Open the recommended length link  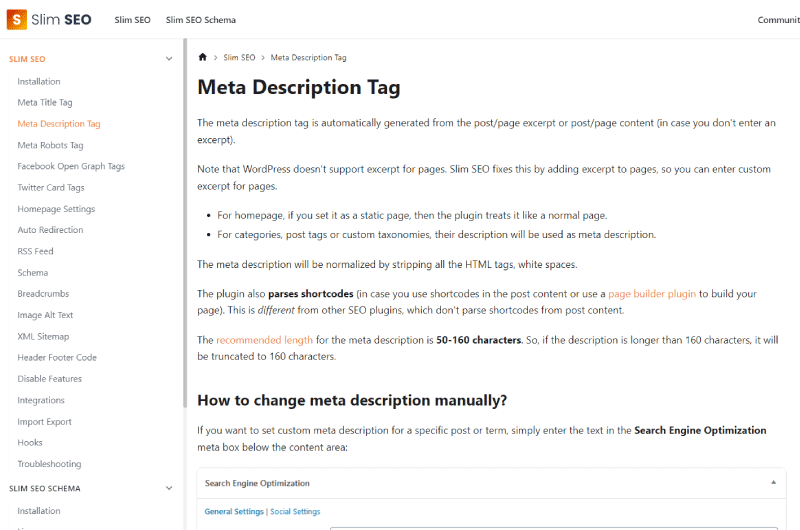click(x=264, y=340)
